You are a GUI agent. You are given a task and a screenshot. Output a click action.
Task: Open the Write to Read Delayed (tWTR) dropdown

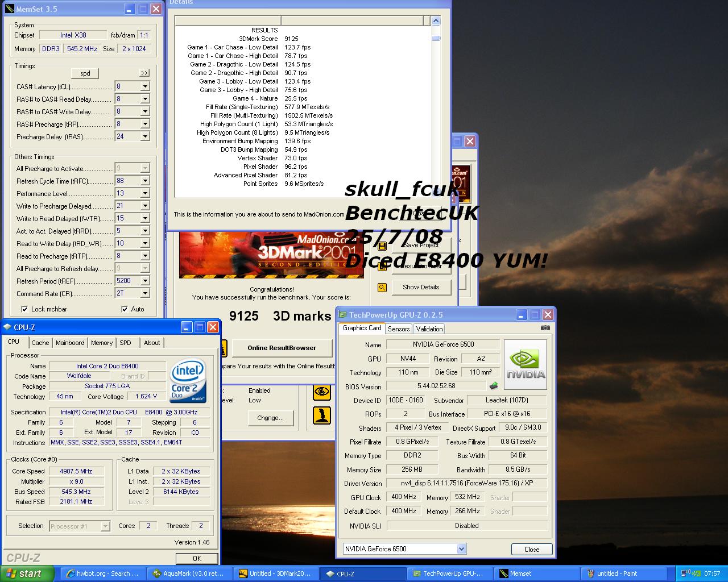click(x=145, y=218)
